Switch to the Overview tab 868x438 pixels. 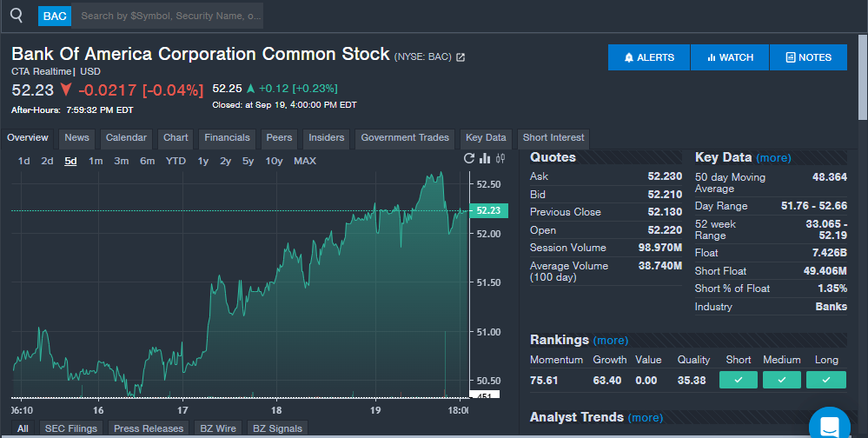[28, 138]
